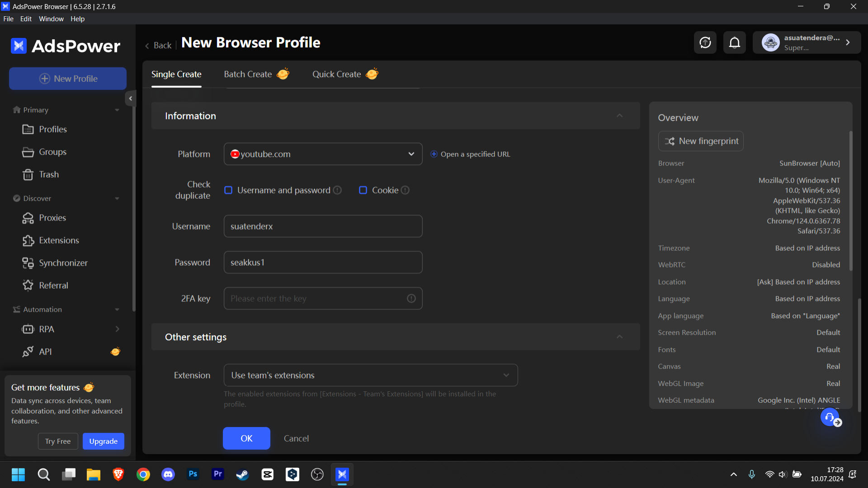Click the Password input field

(323, 263)
